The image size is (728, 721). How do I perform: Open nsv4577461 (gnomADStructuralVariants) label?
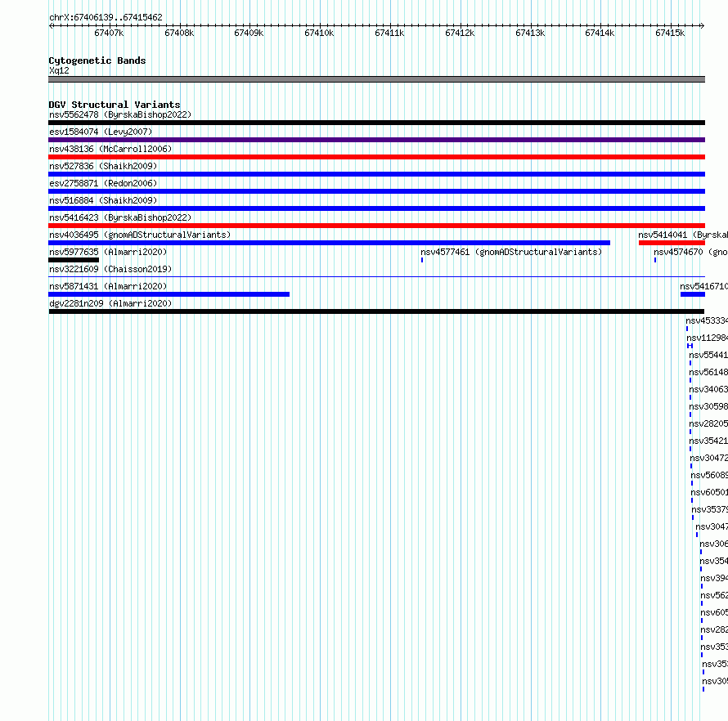(x=511, y=252)
